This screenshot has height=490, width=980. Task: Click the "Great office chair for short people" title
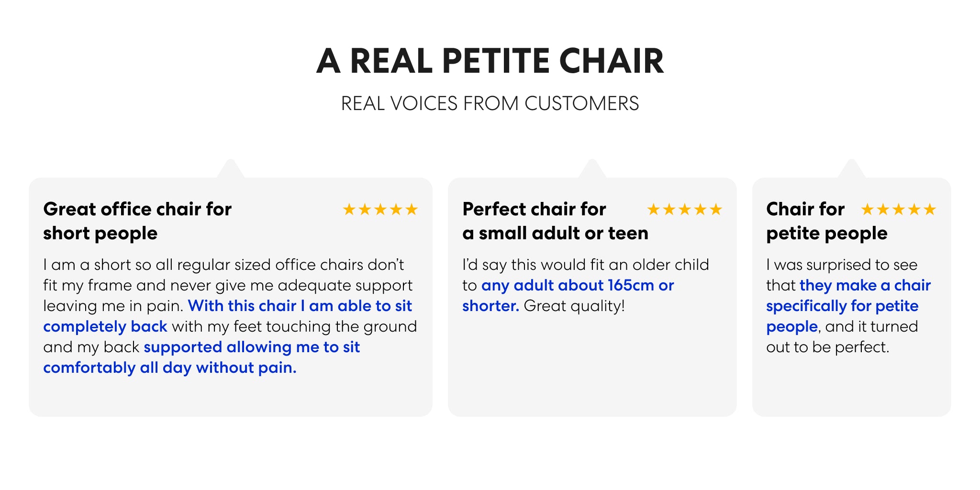coord(137,221)
